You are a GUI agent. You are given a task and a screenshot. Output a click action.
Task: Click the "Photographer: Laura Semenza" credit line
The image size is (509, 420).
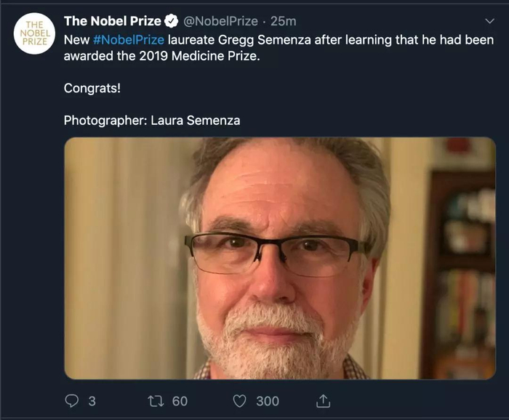pyautogui.click(x=151, y=120)
